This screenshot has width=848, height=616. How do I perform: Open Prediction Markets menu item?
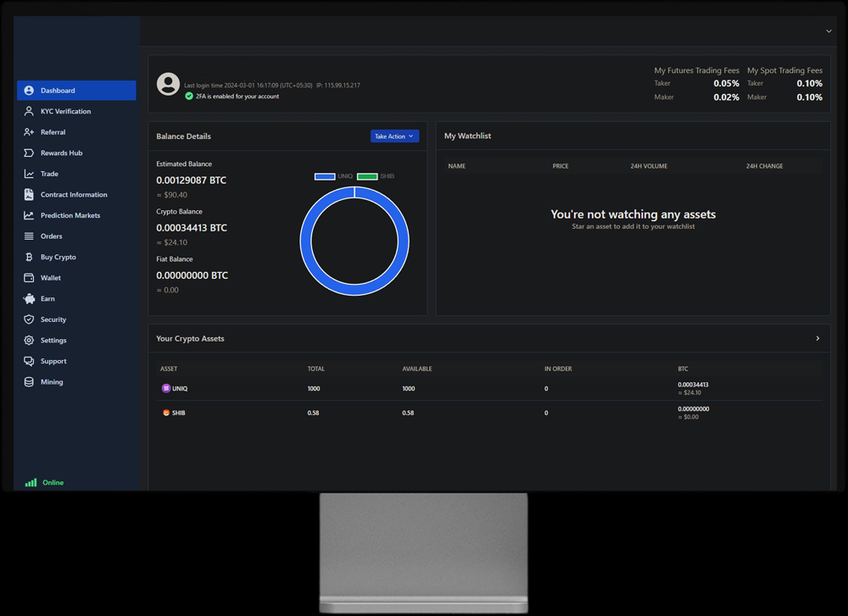point(70,215)
